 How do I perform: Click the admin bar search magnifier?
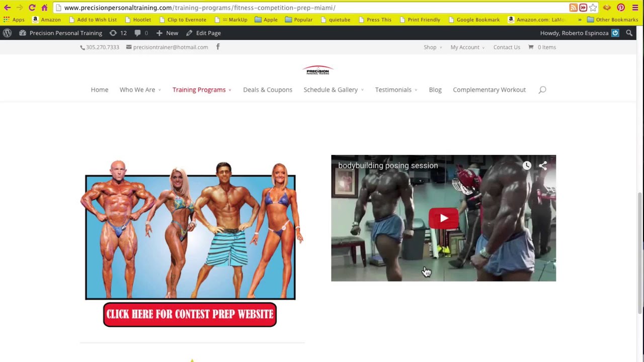click(x=629, y=33)
